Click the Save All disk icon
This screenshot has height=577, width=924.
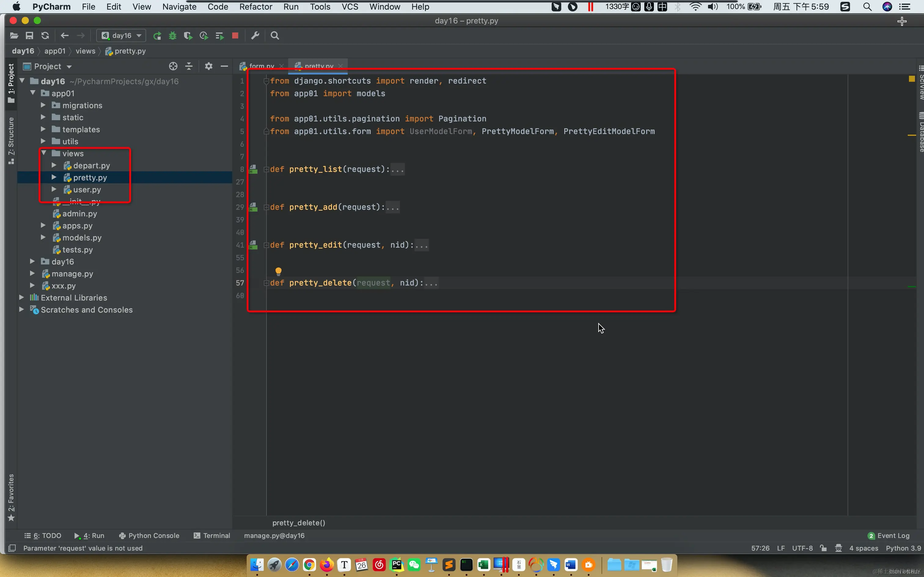(x=29, y=35)
